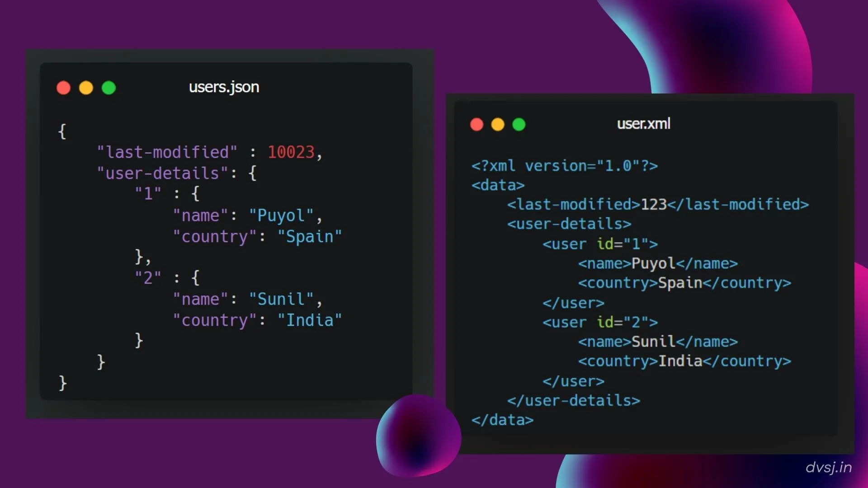Screen dimensions: 868x488
Task: Select the user.xml title text
Action: 644,124
